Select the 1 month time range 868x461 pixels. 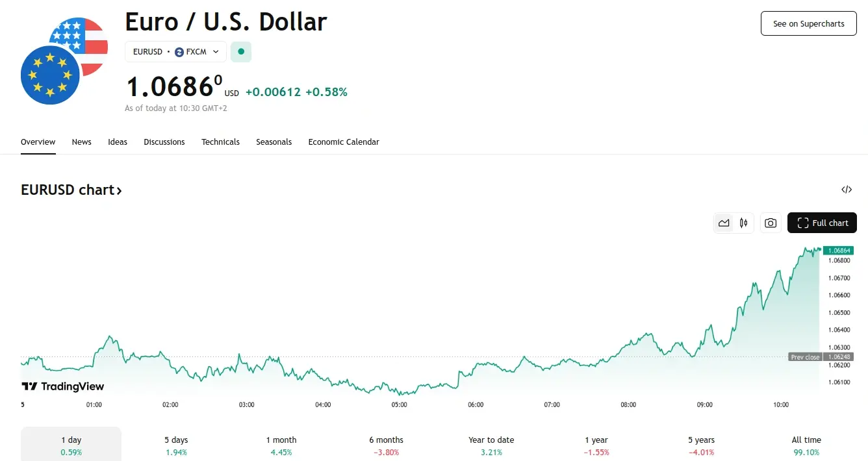[281, 445]
